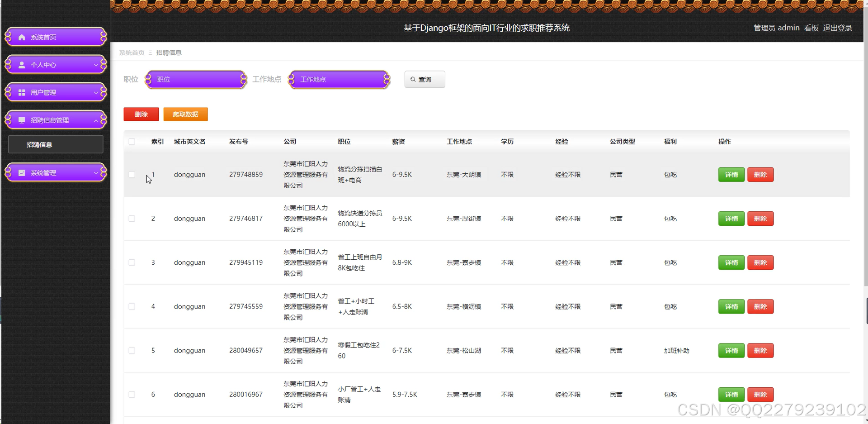
Task: Click the 东莞-大朗镇 location cell
Action: pyautogui.click(x=464, y=175)
